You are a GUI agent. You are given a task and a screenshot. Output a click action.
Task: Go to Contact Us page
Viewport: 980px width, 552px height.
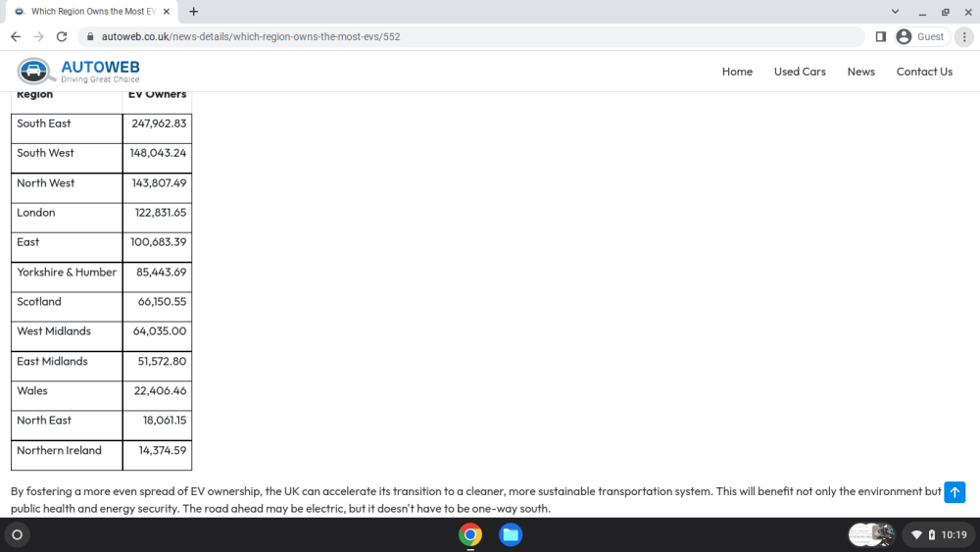point(924,72)
